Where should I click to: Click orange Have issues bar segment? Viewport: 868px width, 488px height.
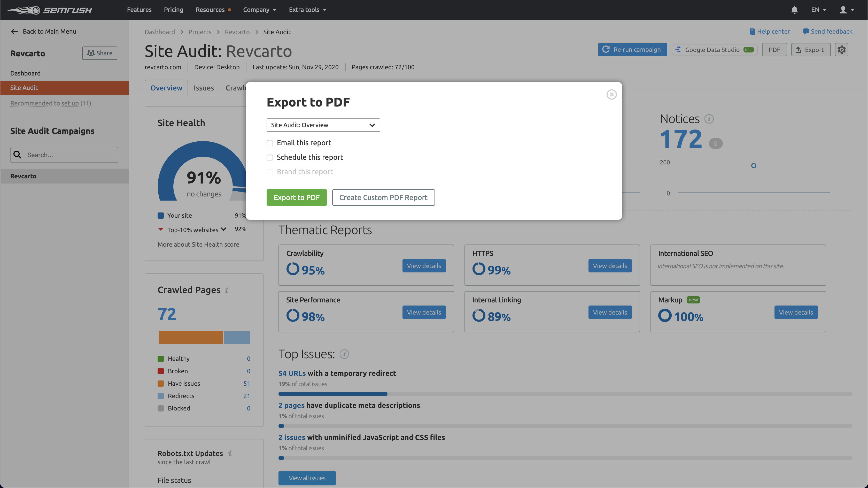click(191, 338)
